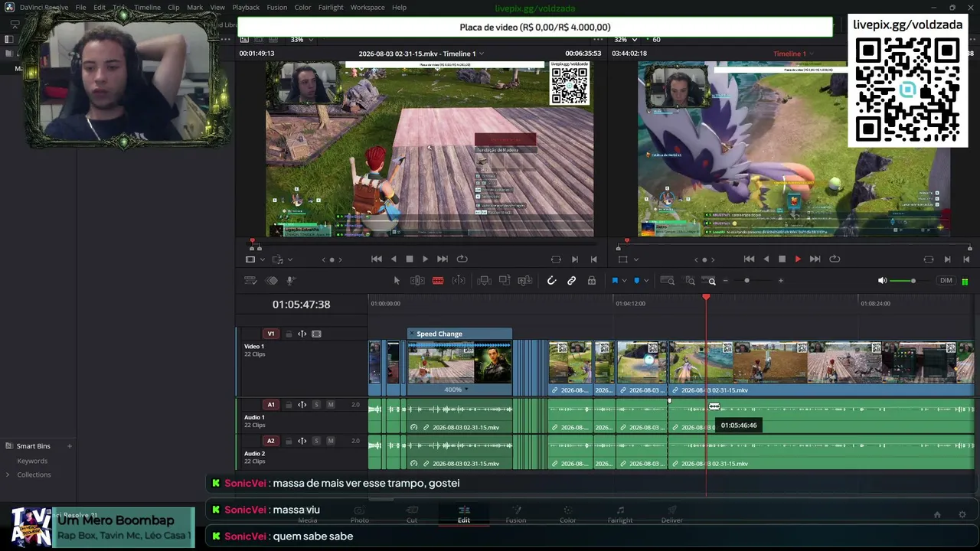Image resolution: width=980 pixels, height=551 pixels.
Task: Open the red Timeline 1 name dropdown
Action: (x=812, y=54)
